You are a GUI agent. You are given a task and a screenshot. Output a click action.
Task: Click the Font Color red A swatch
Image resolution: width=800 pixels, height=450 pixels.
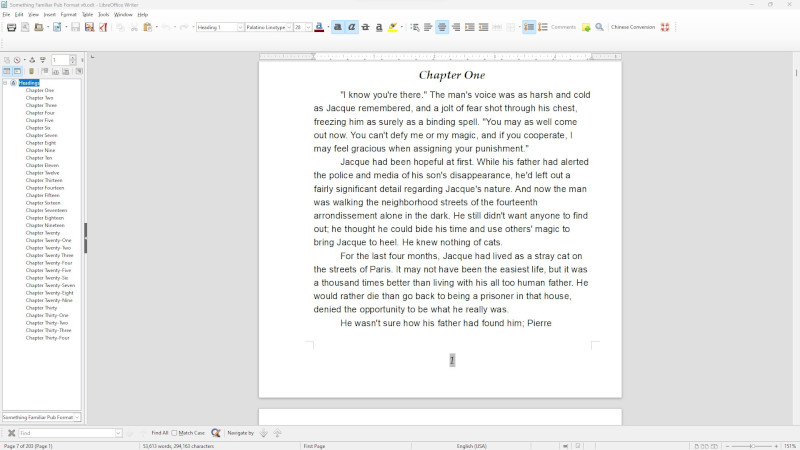[x=319, y=27]
